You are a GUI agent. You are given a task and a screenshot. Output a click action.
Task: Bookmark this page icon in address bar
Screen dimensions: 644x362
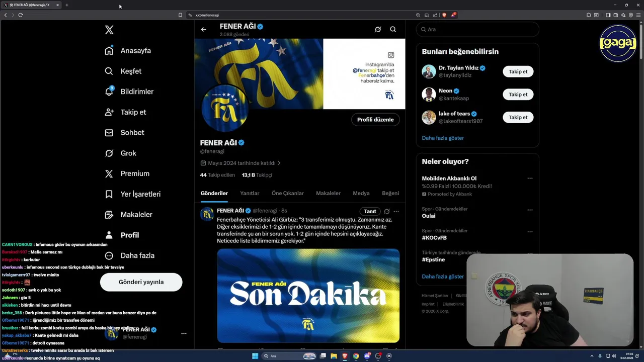pos(180,15)
